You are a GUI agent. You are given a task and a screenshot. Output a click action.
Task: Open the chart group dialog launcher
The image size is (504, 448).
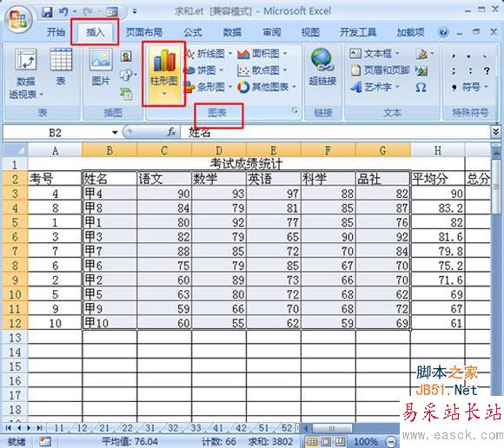295,111
